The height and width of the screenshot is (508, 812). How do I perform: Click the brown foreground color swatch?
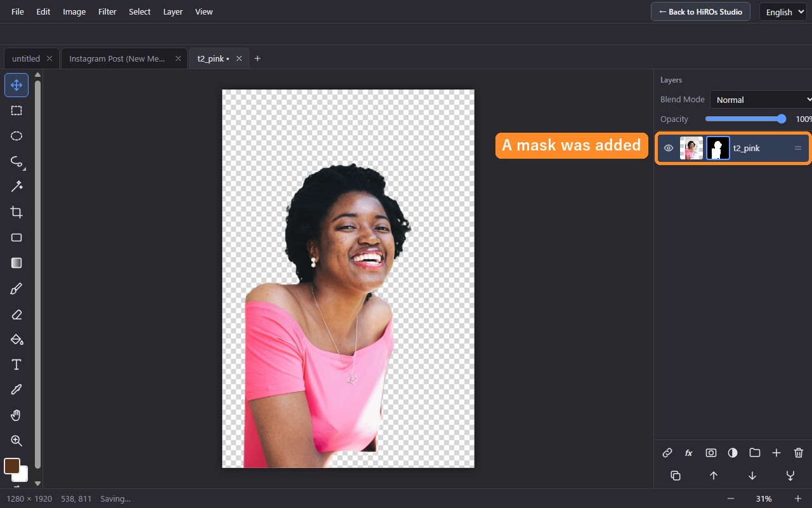pos(12,466)
